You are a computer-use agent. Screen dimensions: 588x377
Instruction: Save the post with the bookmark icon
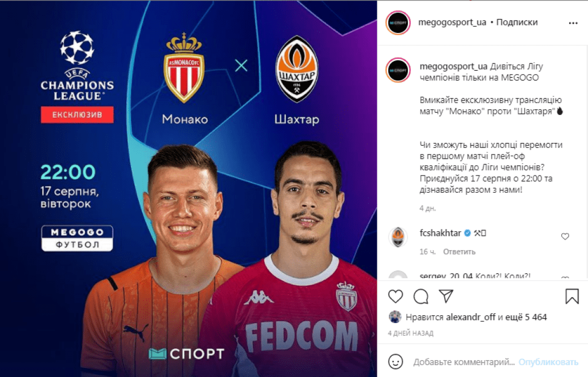572,296
